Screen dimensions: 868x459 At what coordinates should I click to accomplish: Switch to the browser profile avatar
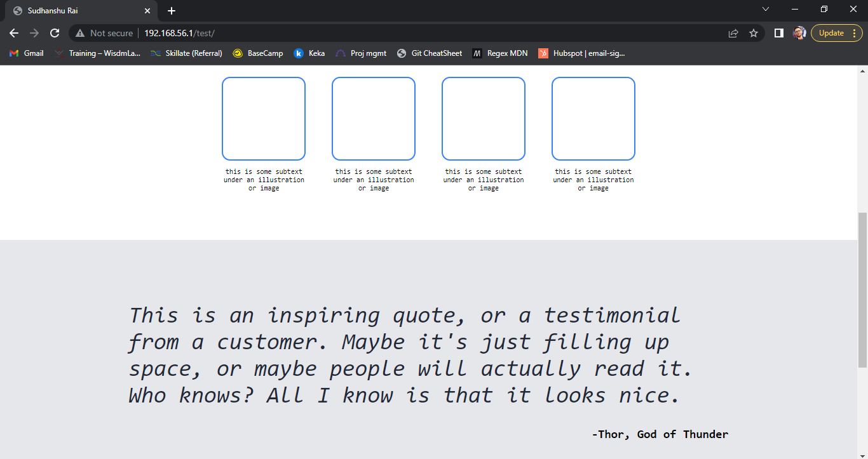799,32
